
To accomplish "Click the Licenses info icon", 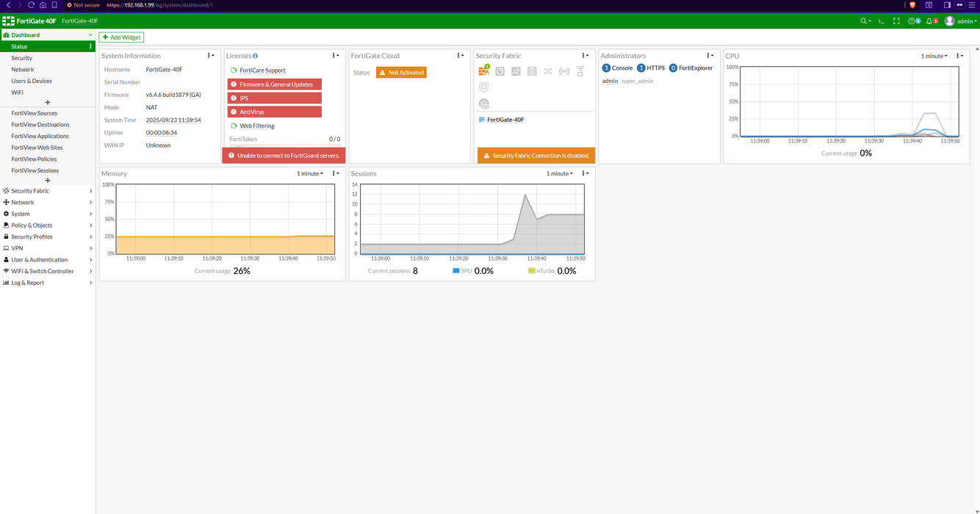I will 255,56.
